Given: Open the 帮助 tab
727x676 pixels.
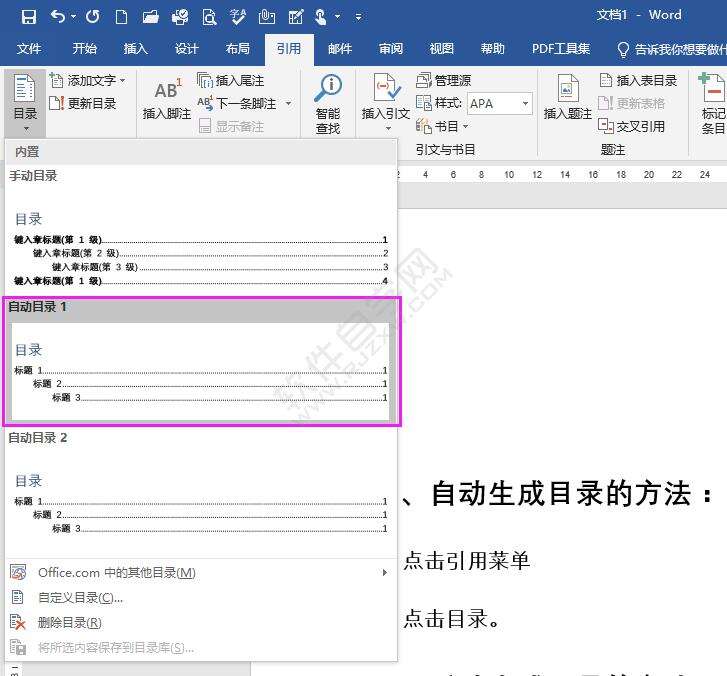Looking at the screenshot, I should point(492,49).
